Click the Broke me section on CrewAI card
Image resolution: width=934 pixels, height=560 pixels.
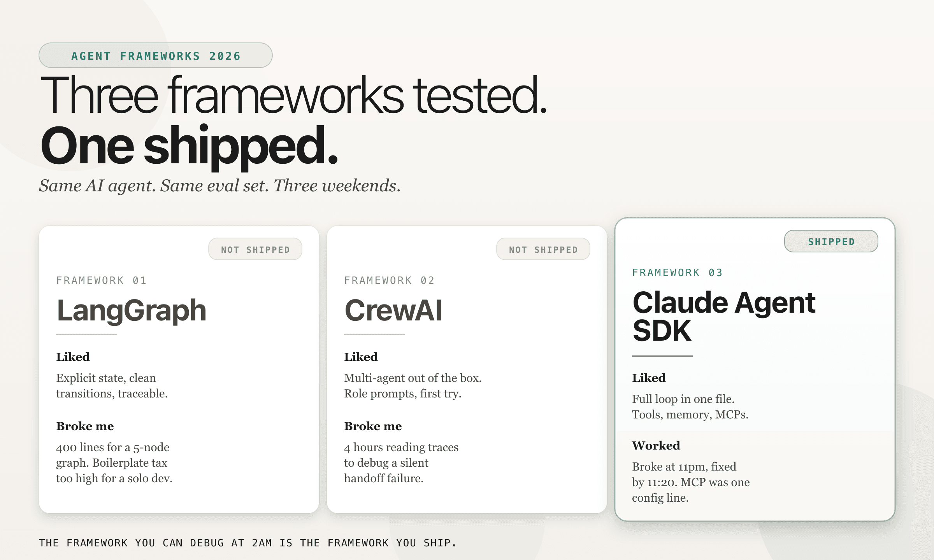tap(372, 426)
